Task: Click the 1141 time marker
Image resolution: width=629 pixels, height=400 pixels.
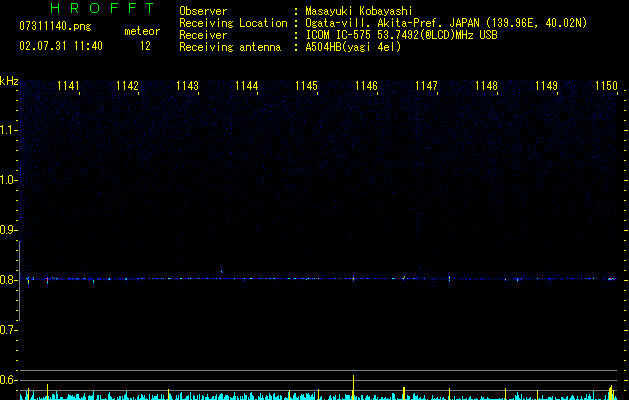Action: [x=68, y=86]
